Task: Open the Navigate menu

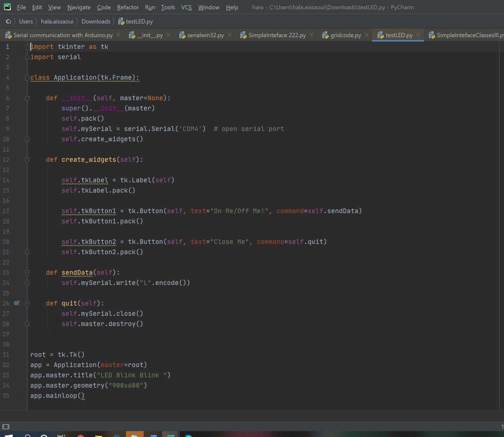Action: pyautogui.click(x=79, y=7)
